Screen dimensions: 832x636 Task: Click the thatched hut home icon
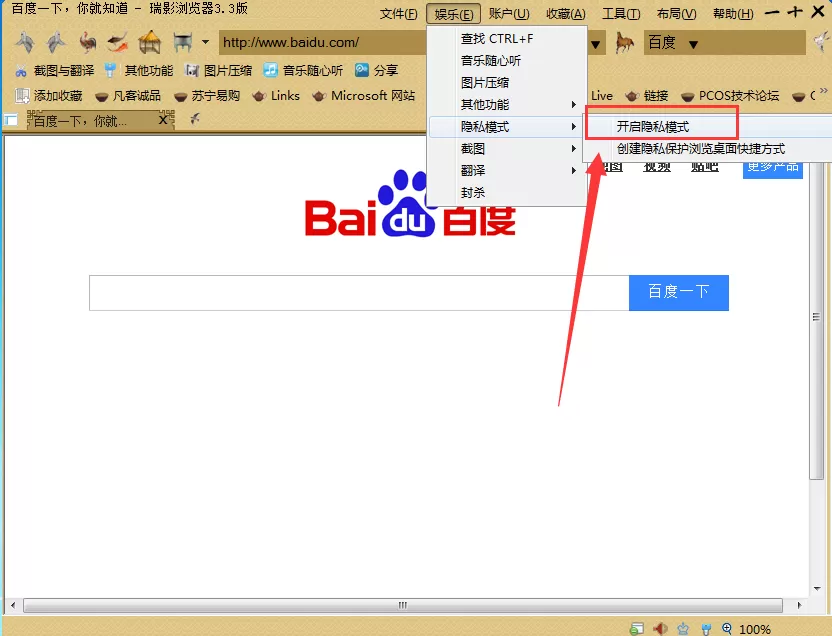[150, 42]
